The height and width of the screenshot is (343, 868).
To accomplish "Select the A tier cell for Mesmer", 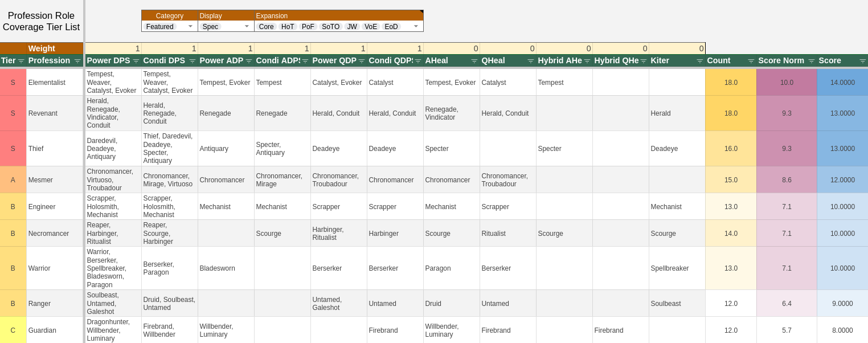I will (x=13, y=180).
